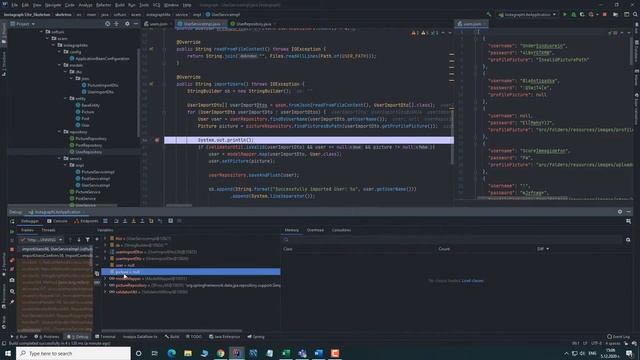Click the Step Over icon in the debugger toolbar

pos(116,221)
